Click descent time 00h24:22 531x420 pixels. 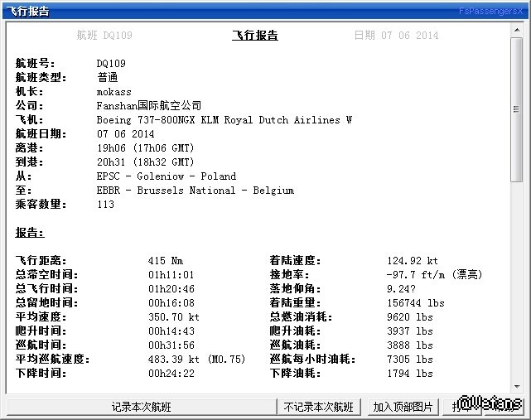click(171, 374)
